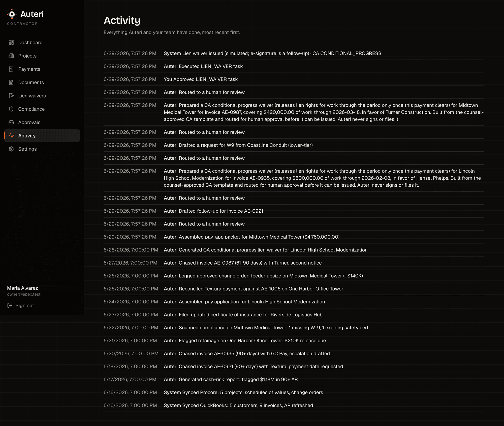
Task: Click the Settings gear icon
Action: [x=11, y=149]
